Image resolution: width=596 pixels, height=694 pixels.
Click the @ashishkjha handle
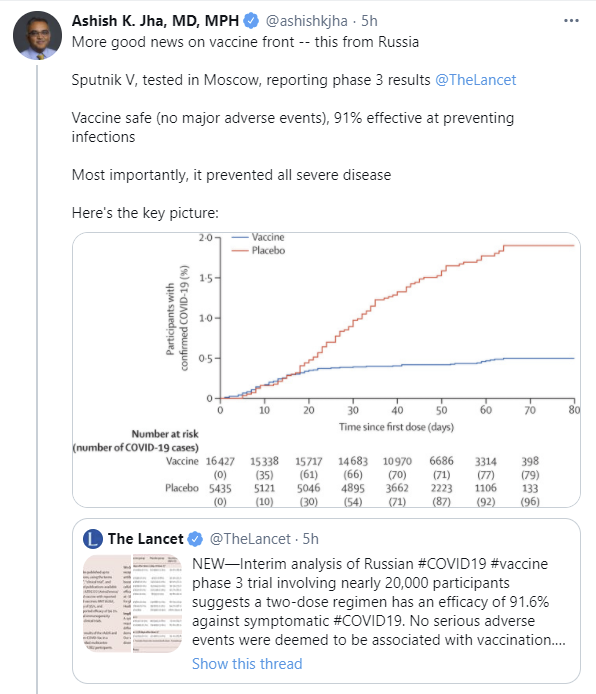pyautogui.click(x=306, y=21)
